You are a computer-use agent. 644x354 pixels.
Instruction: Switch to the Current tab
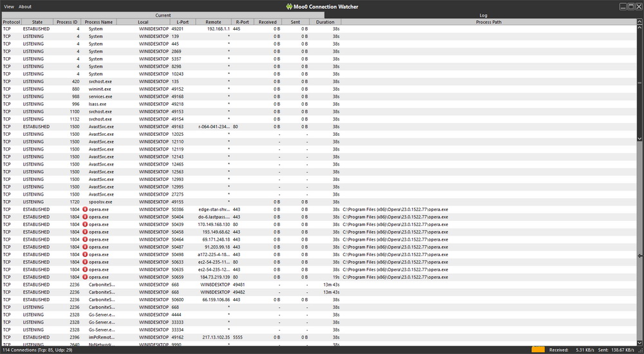pos(163,15)
